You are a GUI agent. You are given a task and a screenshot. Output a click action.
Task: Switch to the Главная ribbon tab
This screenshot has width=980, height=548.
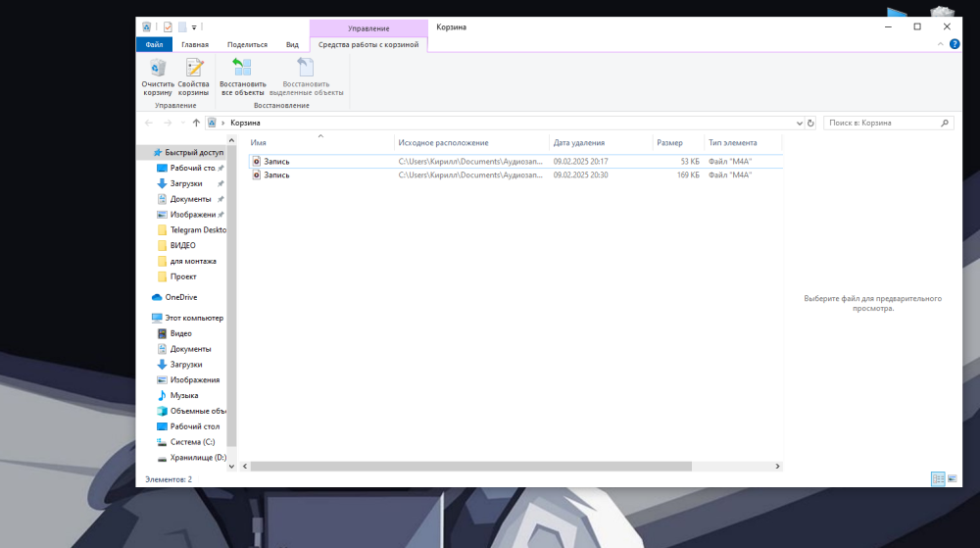195,44
